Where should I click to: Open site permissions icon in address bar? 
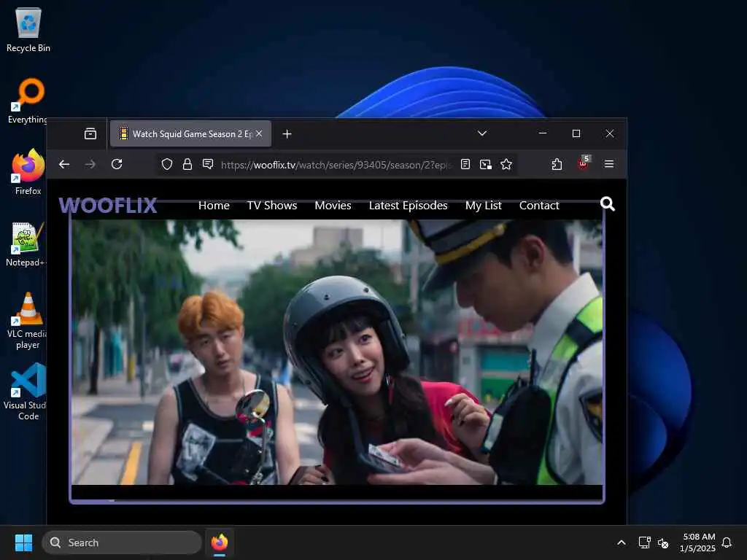pyautogui.click(x=208, y=164)
